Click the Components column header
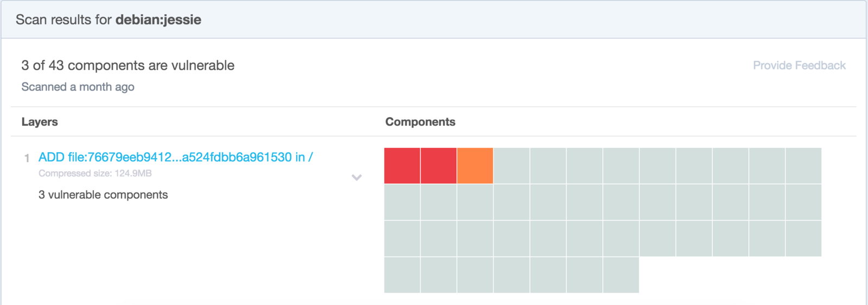 pyautogui.click(x=420, y=122)
